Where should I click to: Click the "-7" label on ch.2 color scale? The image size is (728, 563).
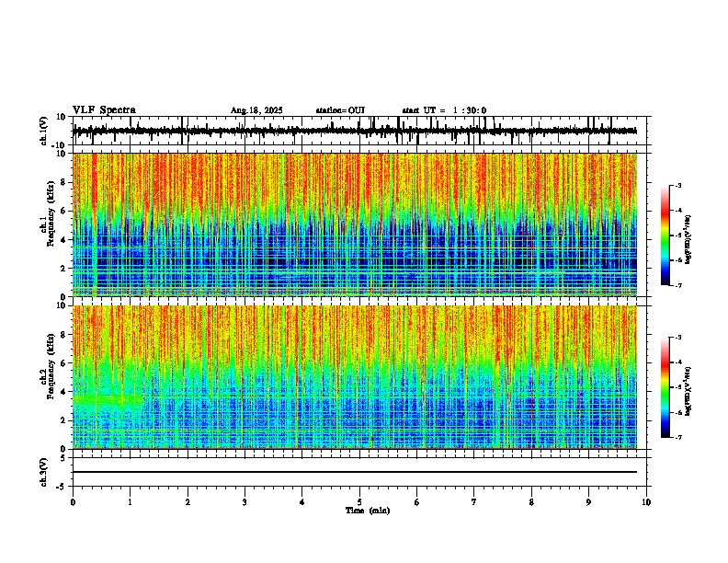677,438
